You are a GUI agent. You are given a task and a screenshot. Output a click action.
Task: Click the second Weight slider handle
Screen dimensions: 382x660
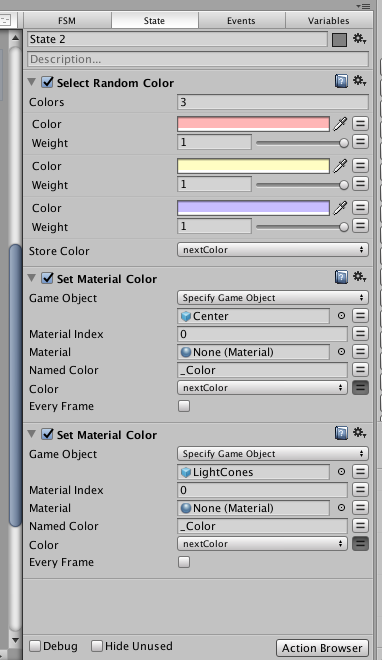[344, 185]
